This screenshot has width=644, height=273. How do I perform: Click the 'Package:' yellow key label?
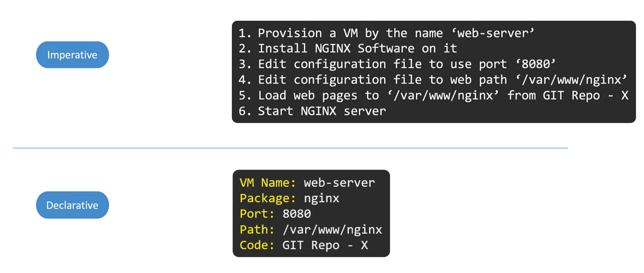coord(268,198)
